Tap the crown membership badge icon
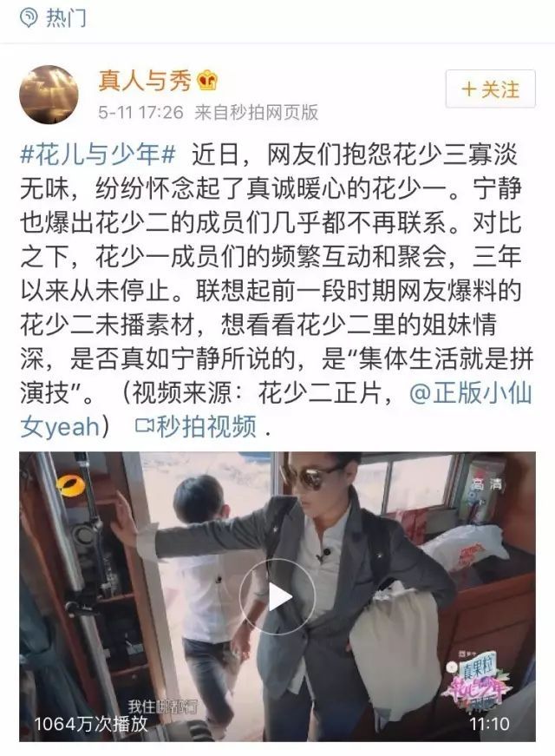 (207, 81)
